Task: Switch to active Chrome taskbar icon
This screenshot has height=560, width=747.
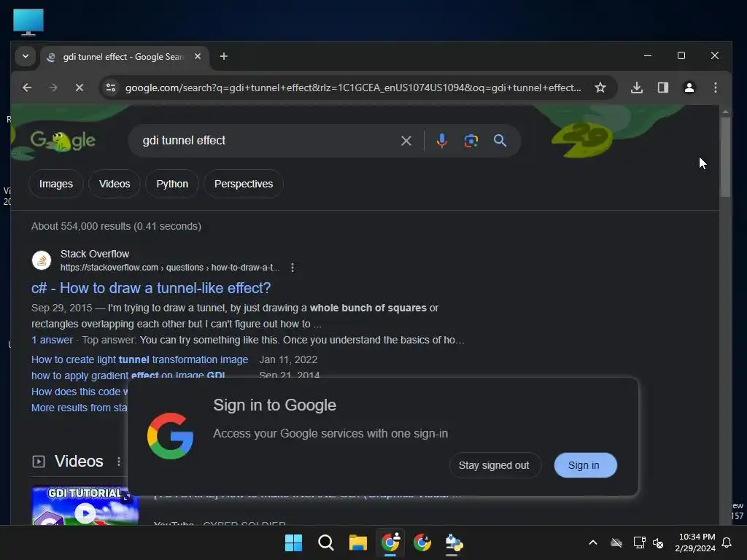Action: coord(390,542)
